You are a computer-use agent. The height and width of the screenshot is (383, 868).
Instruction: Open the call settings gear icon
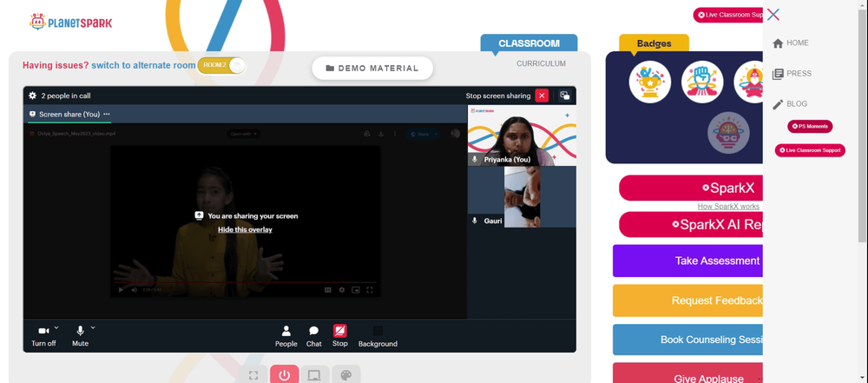click(33, 96)
